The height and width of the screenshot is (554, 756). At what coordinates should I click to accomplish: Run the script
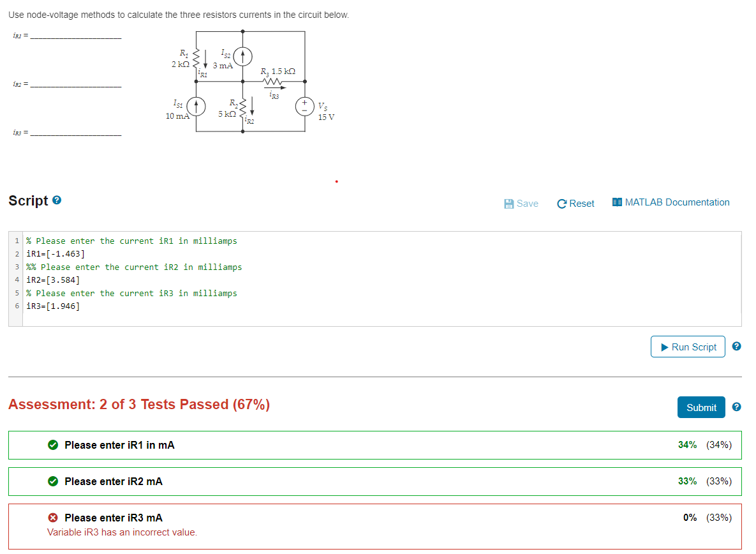tap(688, 347)
